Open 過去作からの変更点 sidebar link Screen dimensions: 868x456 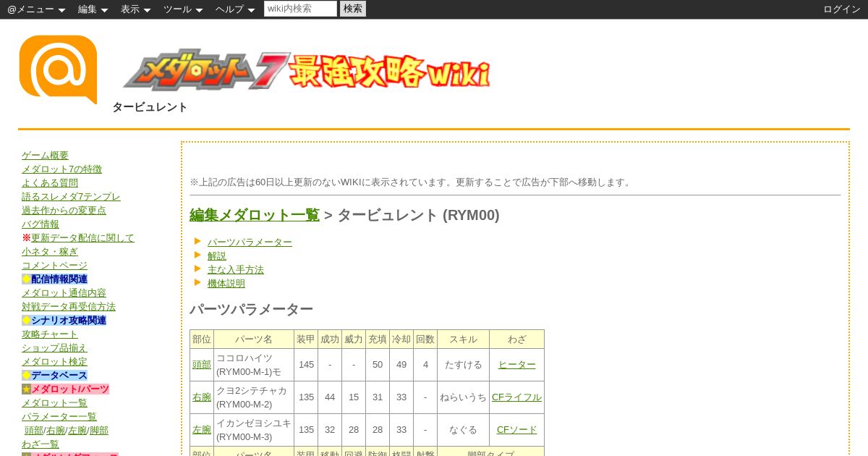[x=64, y=211]
